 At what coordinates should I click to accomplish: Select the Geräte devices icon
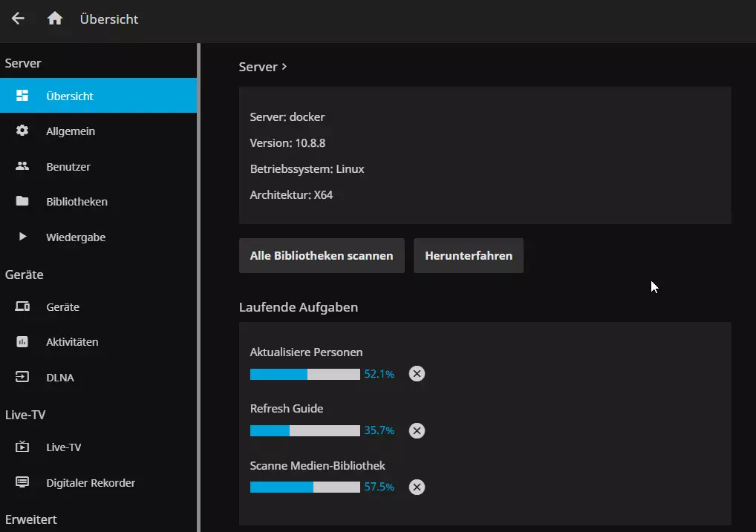[x=21, y=306]
